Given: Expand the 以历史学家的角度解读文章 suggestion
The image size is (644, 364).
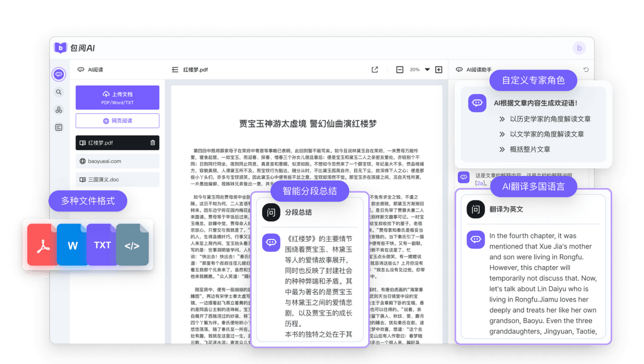Looking at the screenshot, I should tap(502, 119).
